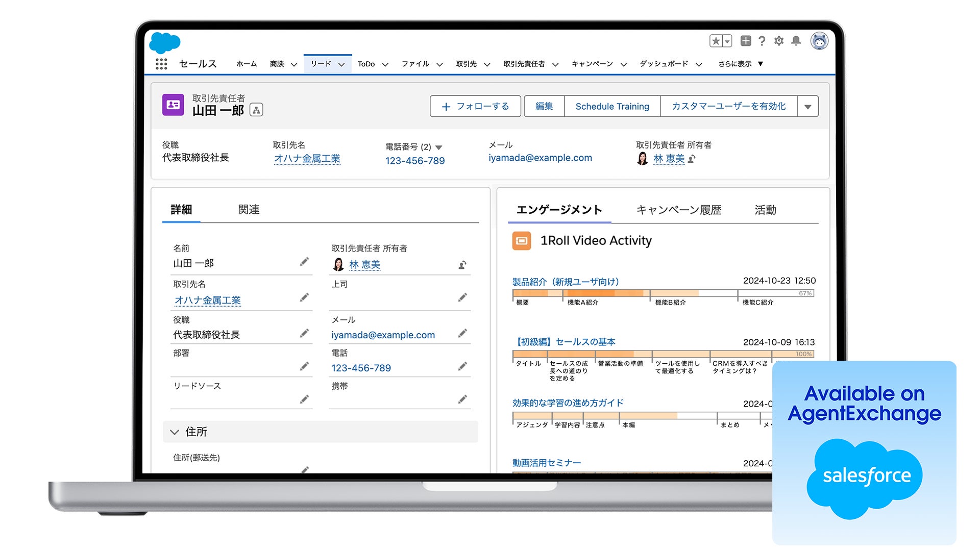Open the オハナ金属工業 link in header
This screenshot has width=980, height=551.
click(307, 159)
